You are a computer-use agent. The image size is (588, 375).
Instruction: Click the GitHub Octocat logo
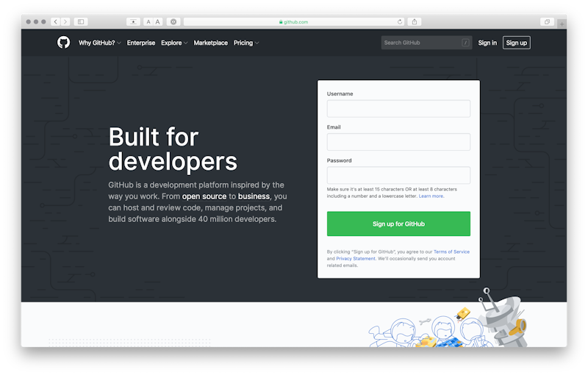[64, 43]
